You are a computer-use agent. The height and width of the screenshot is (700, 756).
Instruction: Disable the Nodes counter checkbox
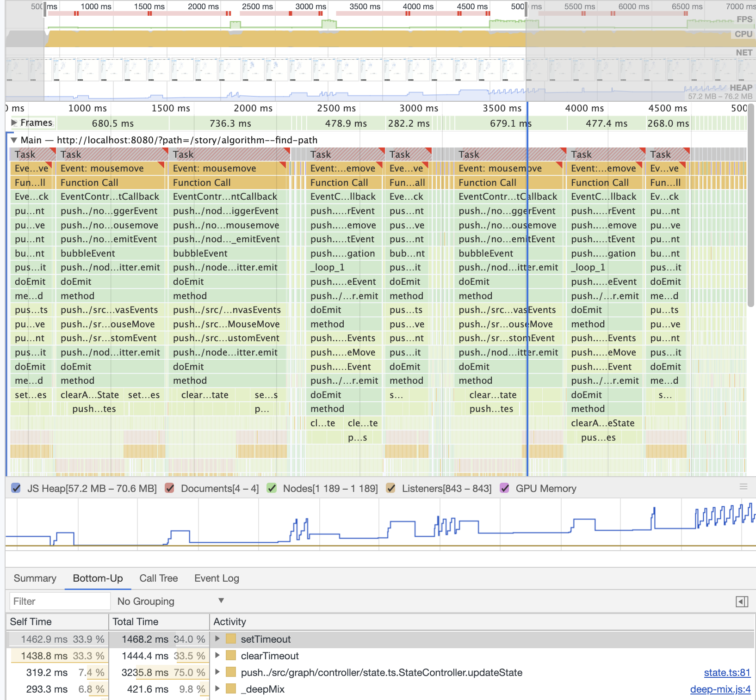[x=272, y=488]
